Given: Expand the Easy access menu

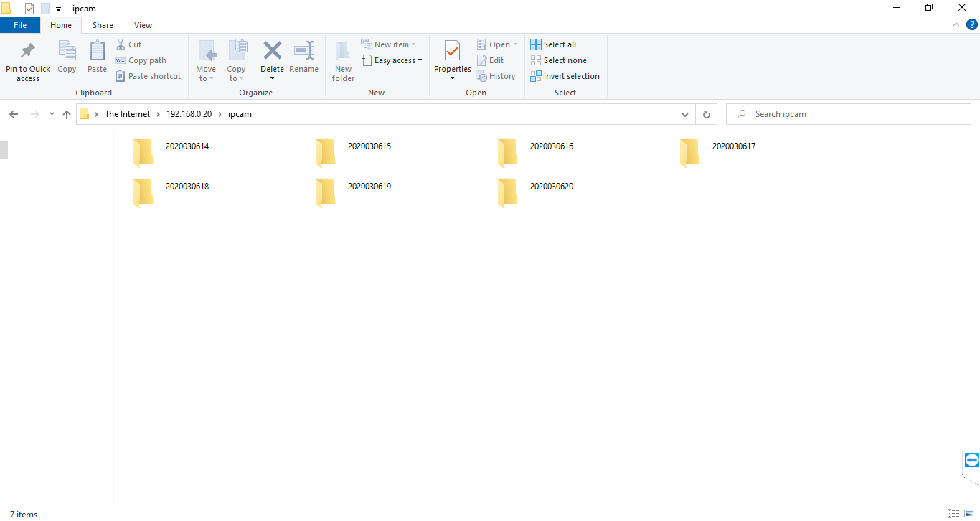Looking at the screenshot, I should pyautogui.click(x=392, y=60).
